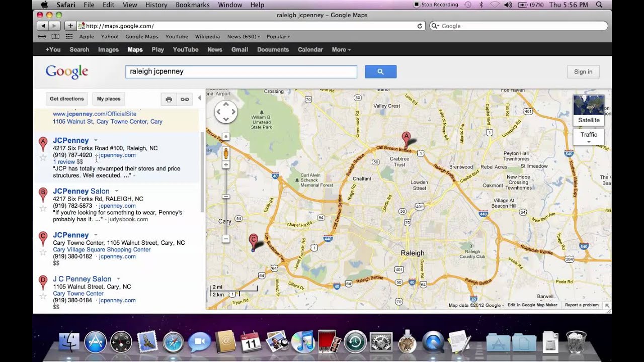Reload the page in Safari

click(x=420, y=26)
